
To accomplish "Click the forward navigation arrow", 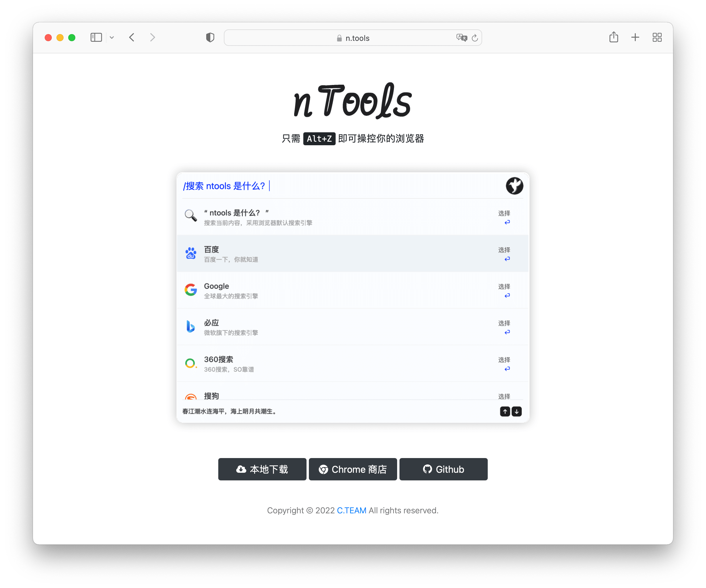I will 153,37.
